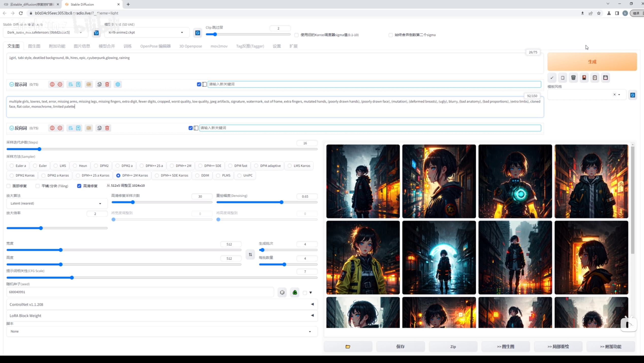
Task: Click the clipboard apply-style icon
Action: 595,78
